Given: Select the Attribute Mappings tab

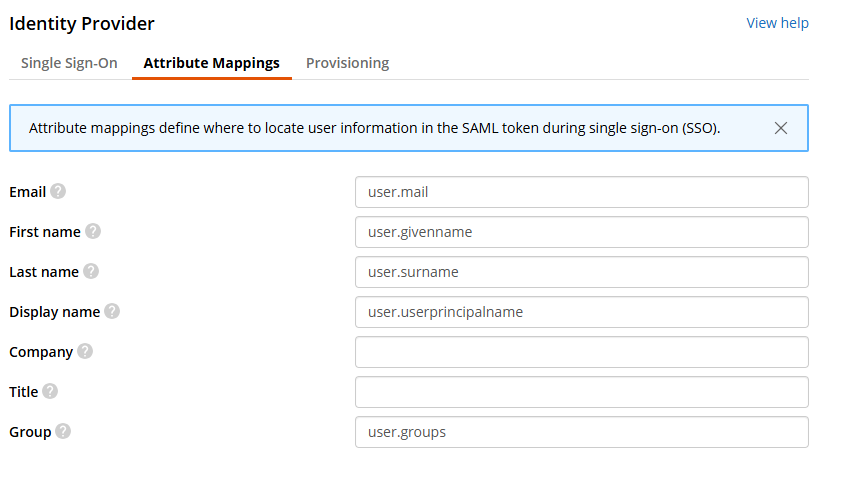Looking at the screenshot, I should [x=212, y=63].
